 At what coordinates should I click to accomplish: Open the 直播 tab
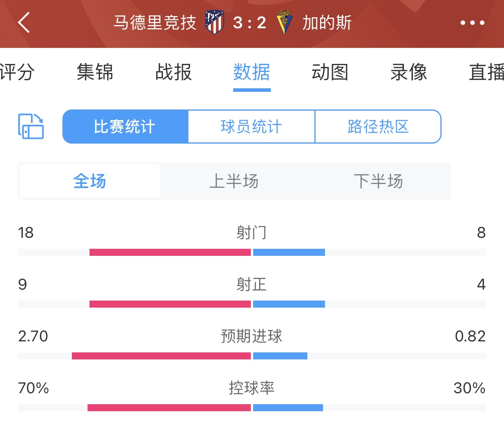(x=486, y=72)
